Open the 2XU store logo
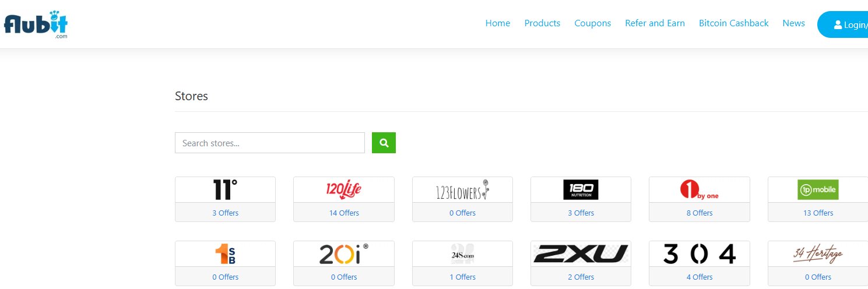 point(581,254)
